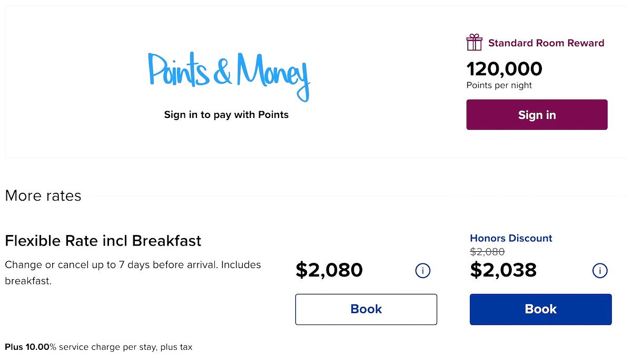The width and height of the screenshot is (632, 364).
Task: Select the Flexible Rate incl Breakfast title
Action: click(103, 241)
